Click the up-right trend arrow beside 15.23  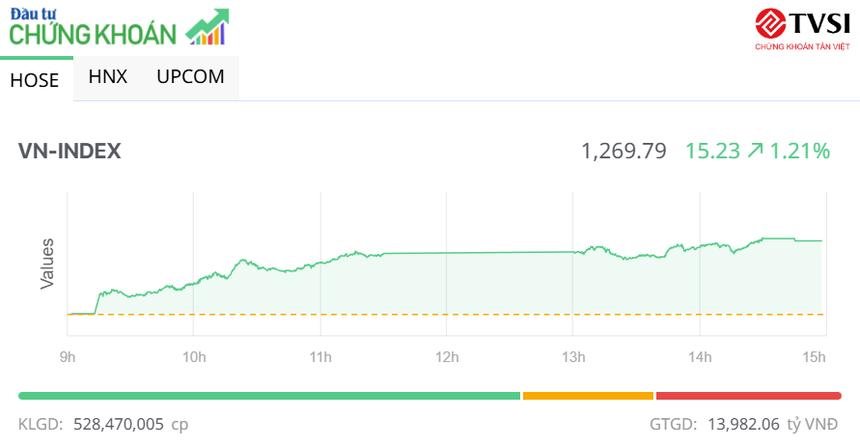point(755,151)
